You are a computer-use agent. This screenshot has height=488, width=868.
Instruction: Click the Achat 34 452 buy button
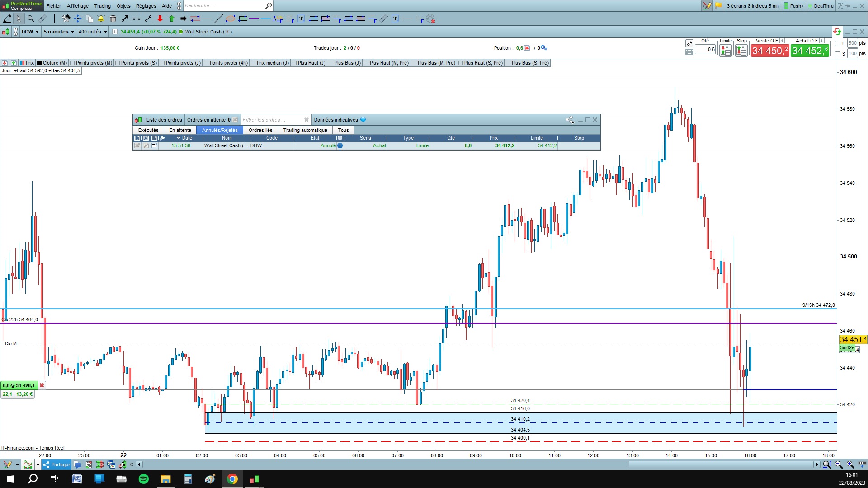[x=809, y=51]
